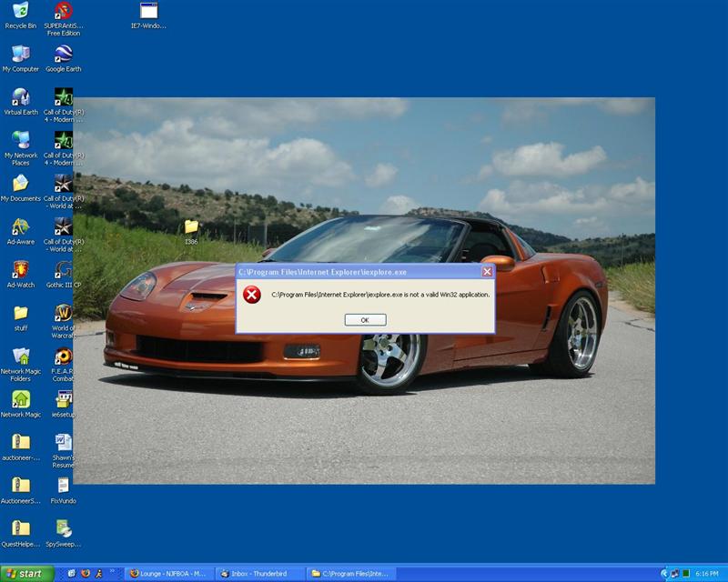Select the Network Magic shortcut icon
This screenshot has width=728, height=582.
20,400
